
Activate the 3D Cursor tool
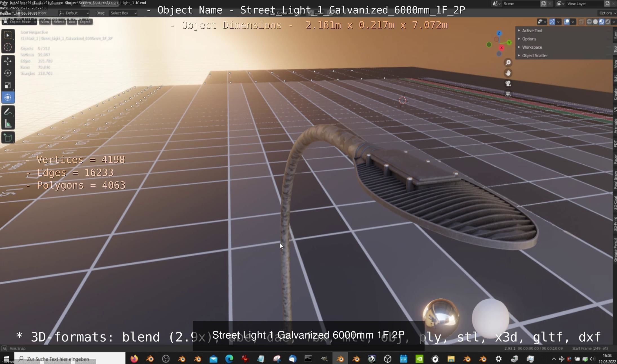(x=8, y=47)
